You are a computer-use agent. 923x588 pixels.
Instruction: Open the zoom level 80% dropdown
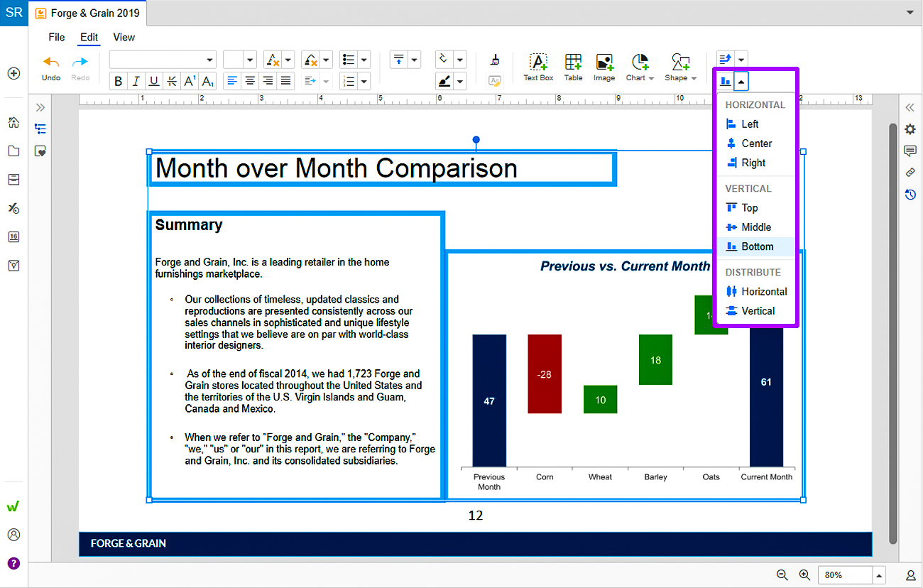[880, 575]
